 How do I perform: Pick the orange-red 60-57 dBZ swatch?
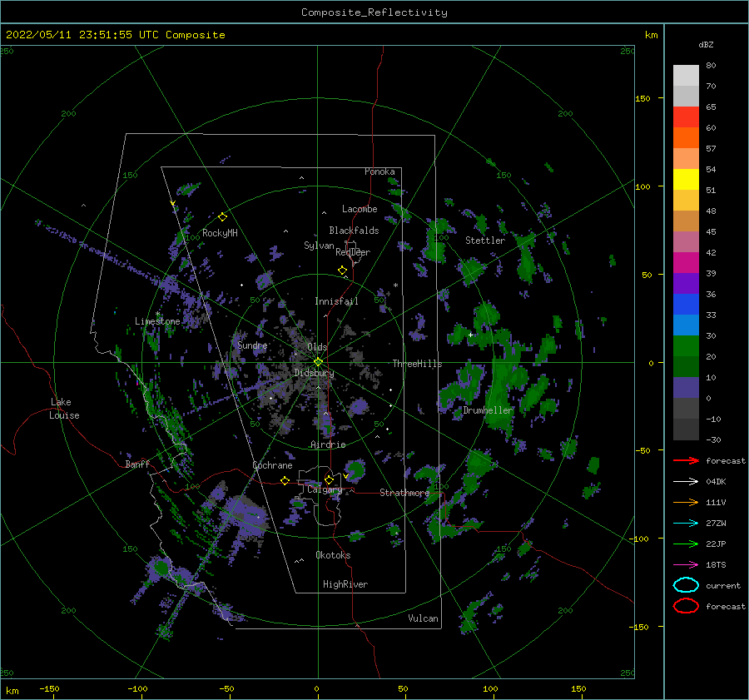tap(686, 137)
